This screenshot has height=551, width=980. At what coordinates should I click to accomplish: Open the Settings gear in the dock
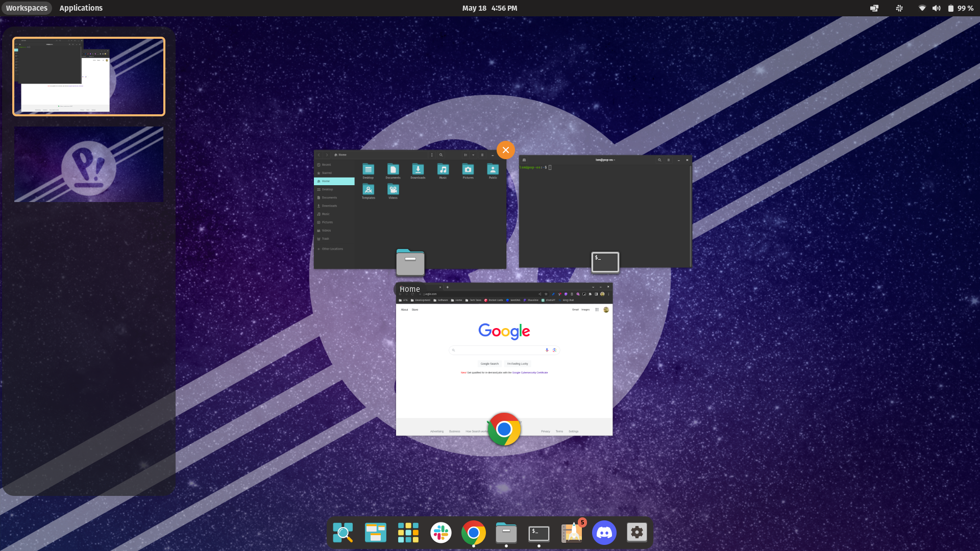(x=637, y=533)
